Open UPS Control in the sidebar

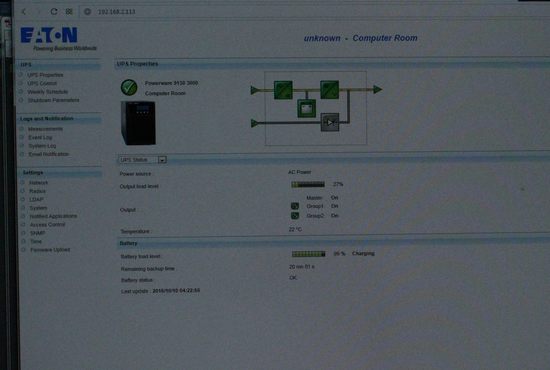[42, 83]
